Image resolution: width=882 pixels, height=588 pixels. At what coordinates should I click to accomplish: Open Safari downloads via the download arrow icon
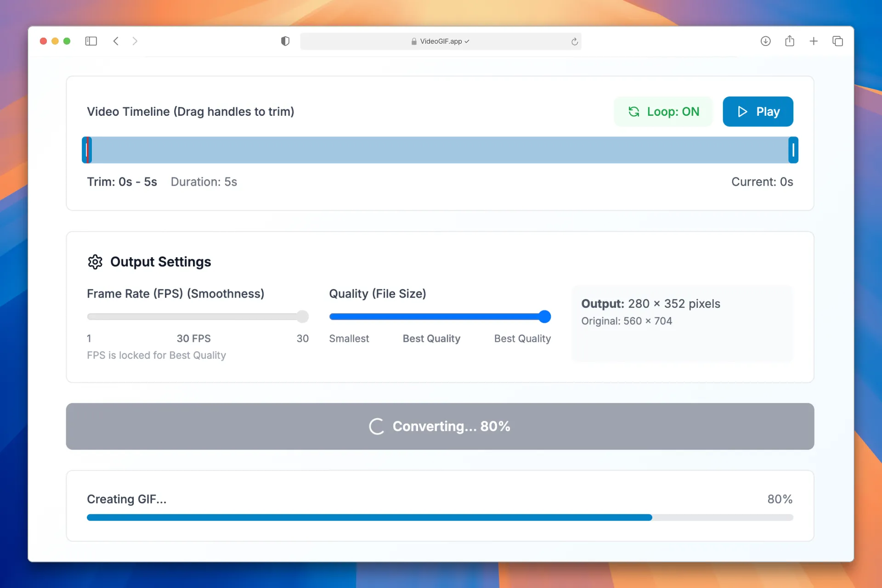click(x=766, y=41)
